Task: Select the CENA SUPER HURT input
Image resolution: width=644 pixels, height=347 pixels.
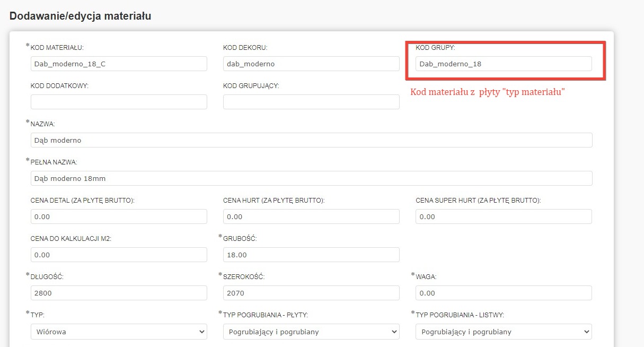Action: pyautogui.click(x=504, y=216)
